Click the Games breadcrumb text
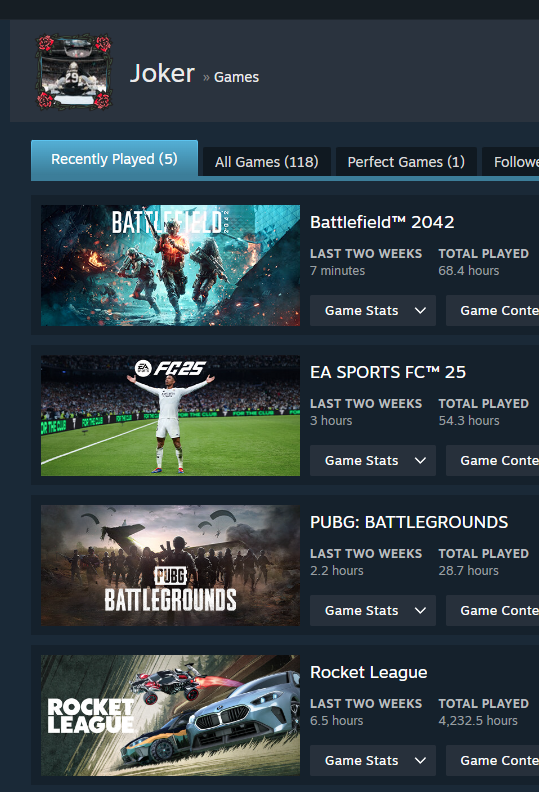Screen dimensions: 539x792 236,77
